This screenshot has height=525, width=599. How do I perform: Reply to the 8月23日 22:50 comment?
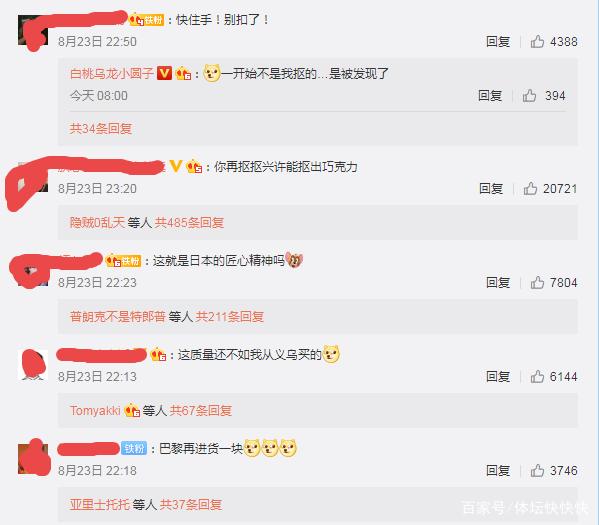tap(498, 41)
